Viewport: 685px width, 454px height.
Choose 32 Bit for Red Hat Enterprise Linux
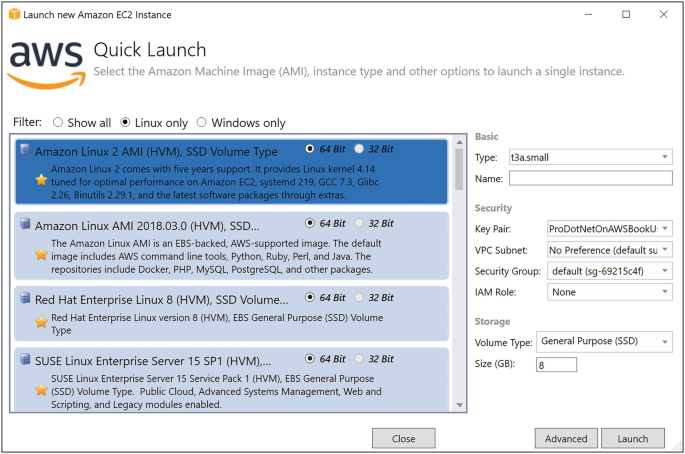[374, 298]
